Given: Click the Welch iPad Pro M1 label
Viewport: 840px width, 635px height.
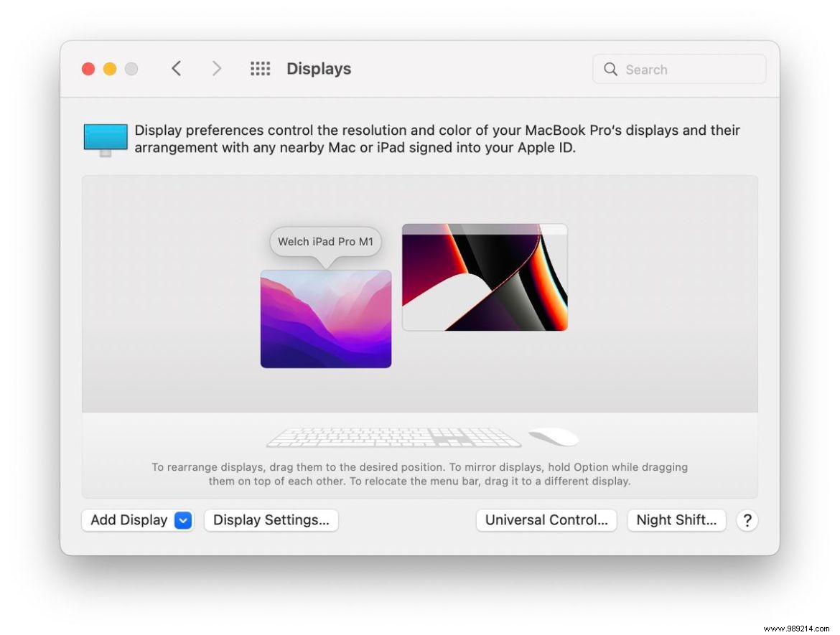Looking at the screenshot, I should 325,242.
